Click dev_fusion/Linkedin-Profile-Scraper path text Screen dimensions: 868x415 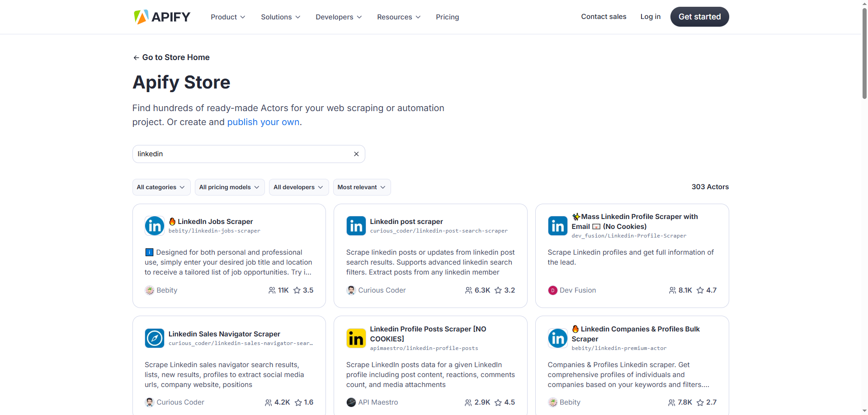629,236
